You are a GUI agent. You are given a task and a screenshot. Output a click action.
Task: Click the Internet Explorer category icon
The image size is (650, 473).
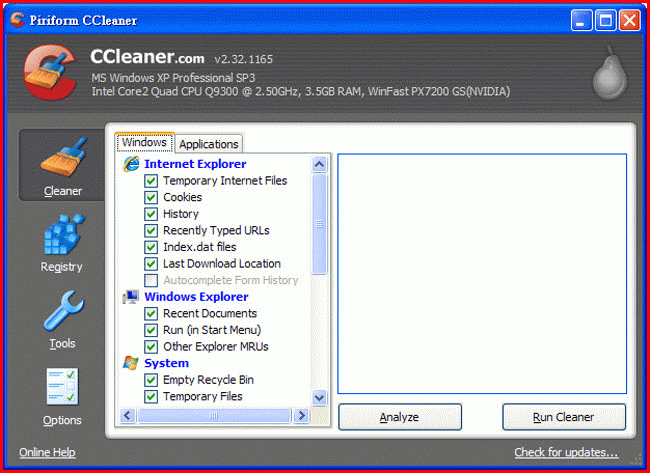(x=131, y=164)
